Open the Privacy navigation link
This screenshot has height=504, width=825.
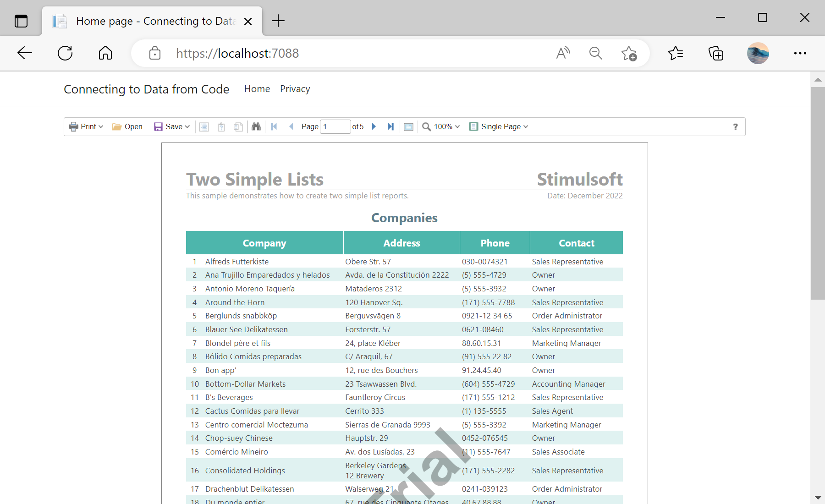click(295, 89)
